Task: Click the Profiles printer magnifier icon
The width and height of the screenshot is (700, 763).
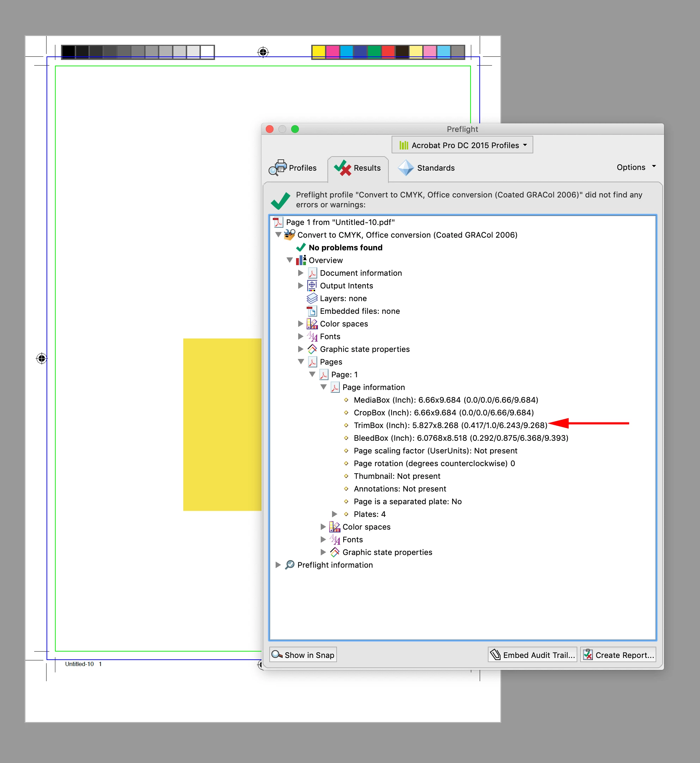Action: click(278, 167)
